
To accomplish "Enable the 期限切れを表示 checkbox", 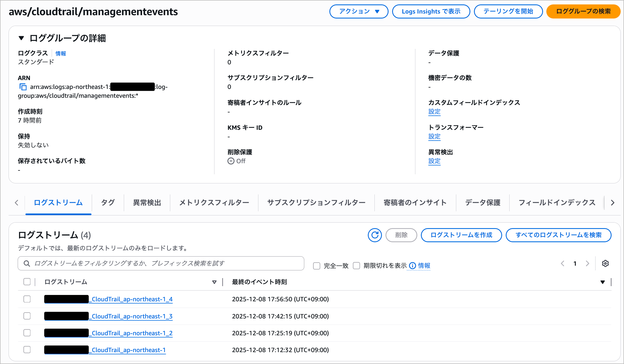I will click(x=356, y=266).
